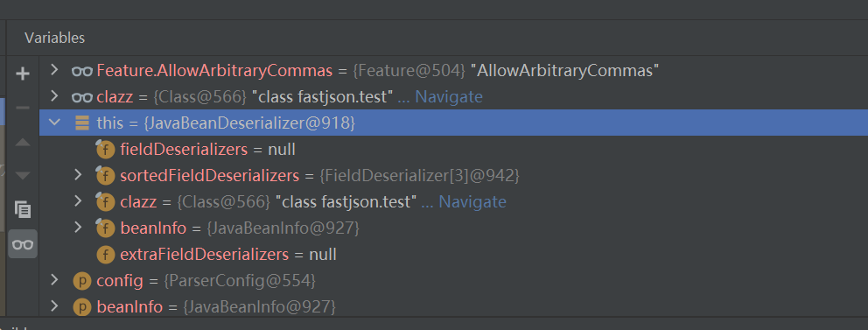868x330 pixels.
Task: Click the New Watch plus icon
Action: (23, 74)
